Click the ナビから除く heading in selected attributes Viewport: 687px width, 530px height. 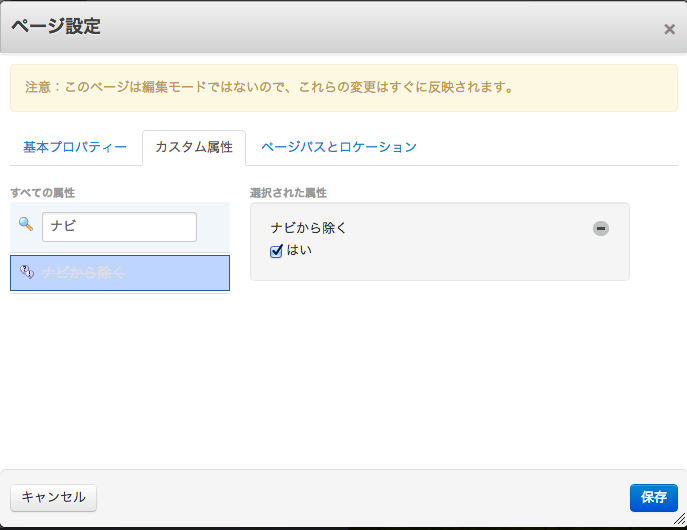pyautogui.click(x=309, y=228)
